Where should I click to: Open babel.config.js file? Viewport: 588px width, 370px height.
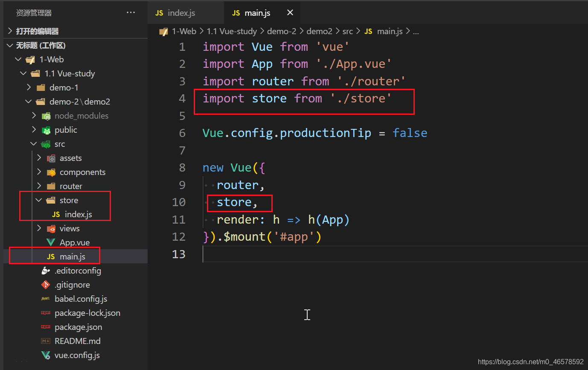(81, 299)
